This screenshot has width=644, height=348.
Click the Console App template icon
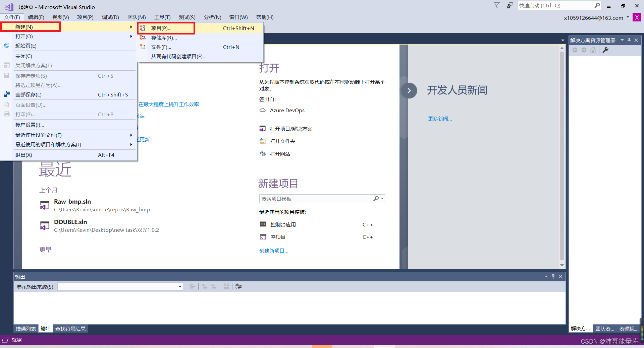(263, 224)
